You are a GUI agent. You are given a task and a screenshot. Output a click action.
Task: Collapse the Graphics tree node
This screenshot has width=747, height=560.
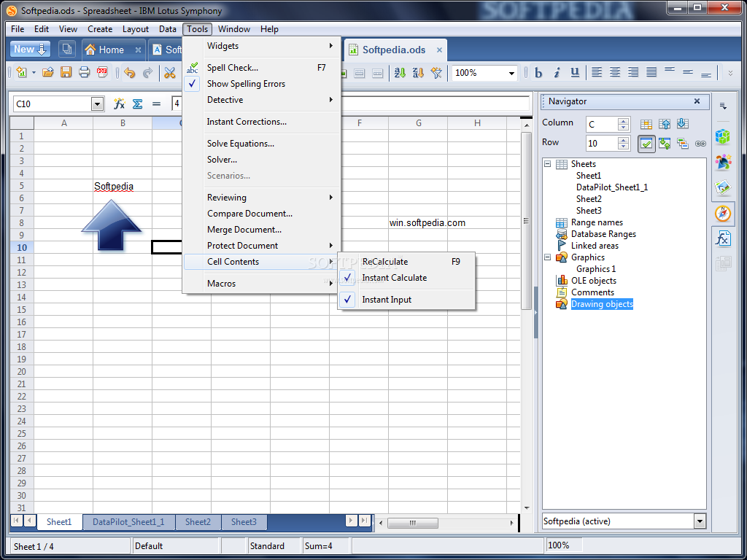(x=547, y=257)
